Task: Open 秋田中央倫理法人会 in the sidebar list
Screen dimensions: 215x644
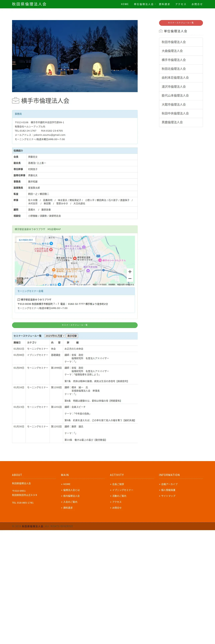Action: click(181, 114)
